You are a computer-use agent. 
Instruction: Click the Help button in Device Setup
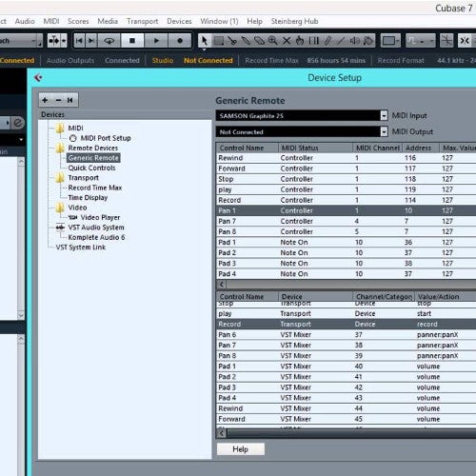click(x=240, y=449)
